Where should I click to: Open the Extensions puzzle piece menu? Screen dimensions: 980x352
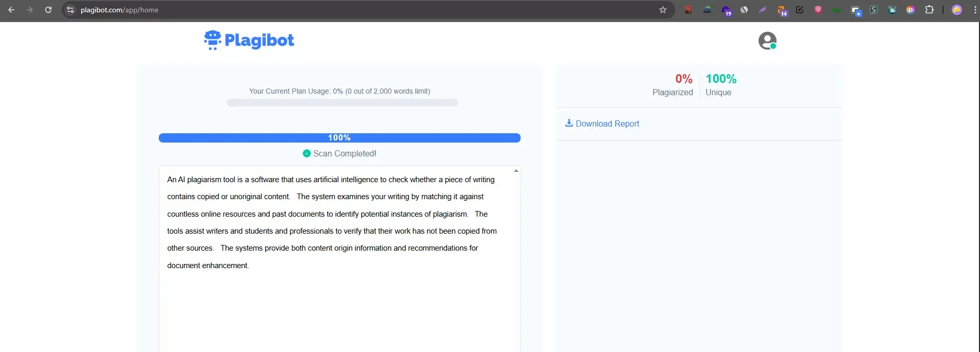(x=929, y=10)
